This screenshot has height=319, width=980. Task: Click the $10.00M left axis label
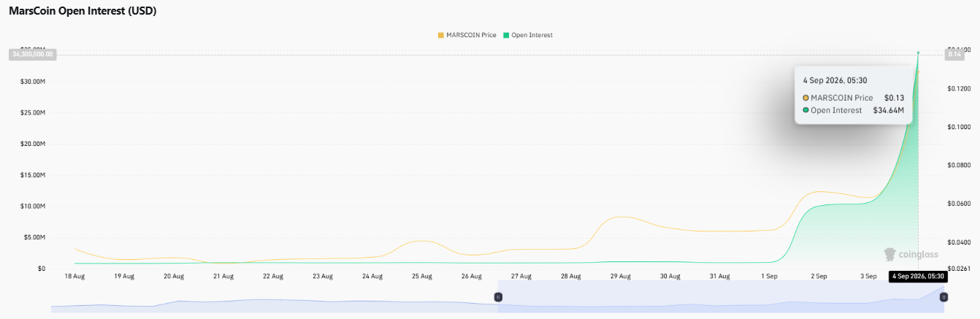pyautogui.click(x=33, y=207)
